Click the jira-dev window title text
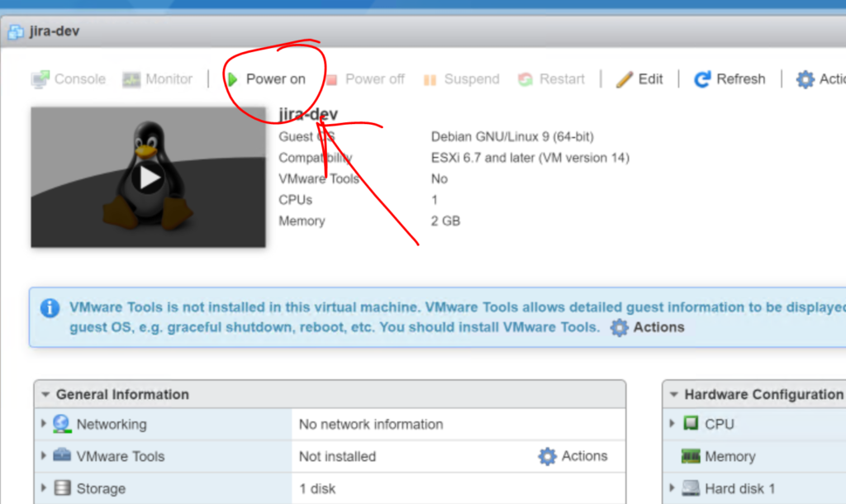This screenshot has width=846, height=504. (x=55, y=31)
